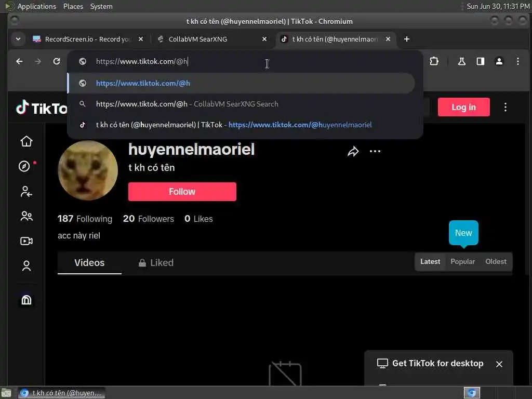Open the Chromium three-dot menu
532x399 pixels.
518,61
